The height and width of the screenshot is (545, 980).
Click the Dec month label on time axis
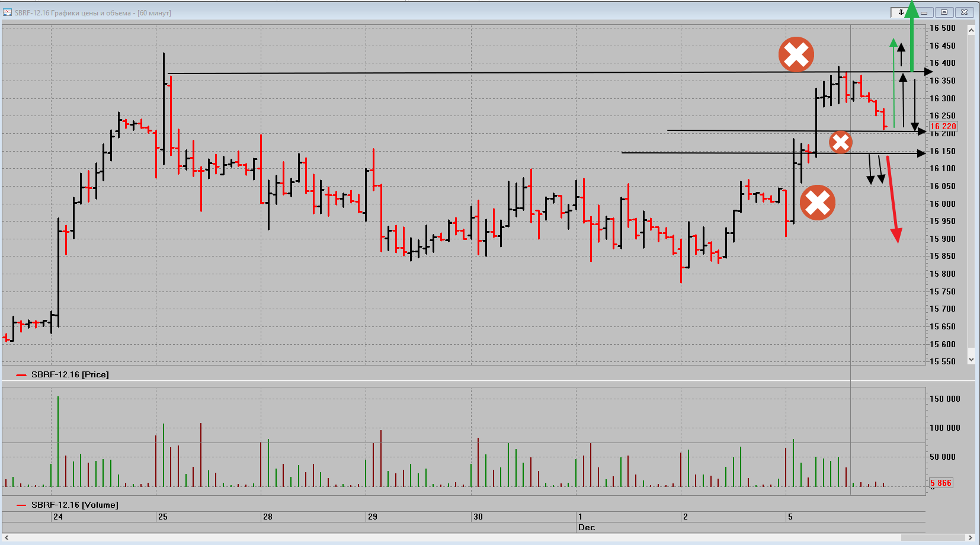pos(587,527)
